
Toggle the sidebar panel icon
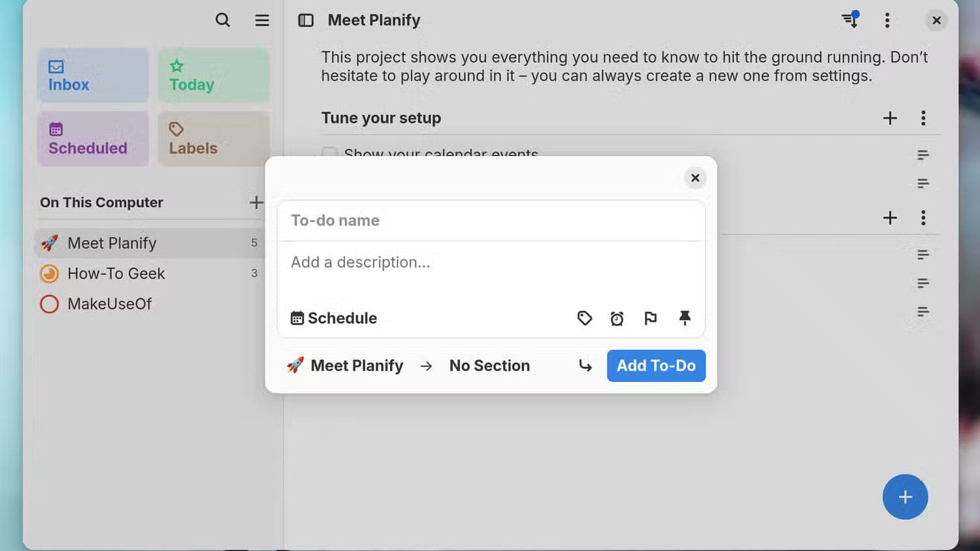point(306,20)
